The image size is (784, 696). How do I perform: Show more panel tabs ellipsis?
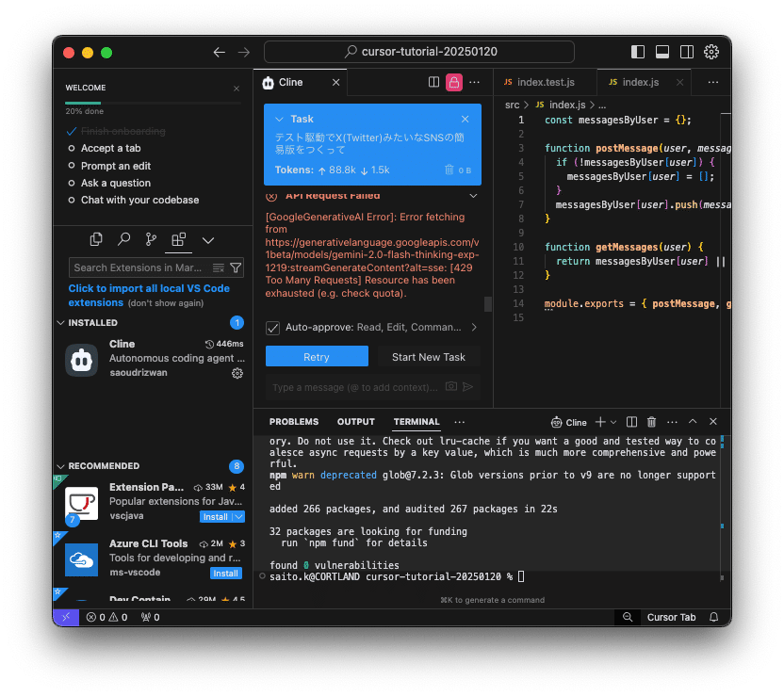(x=459, y=422)
